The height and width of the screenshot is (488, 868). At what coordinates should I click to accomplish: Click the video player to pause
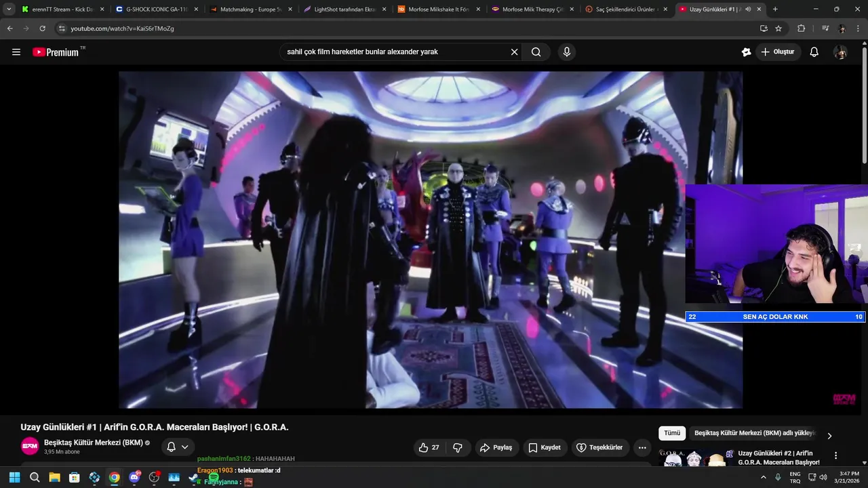431,240
